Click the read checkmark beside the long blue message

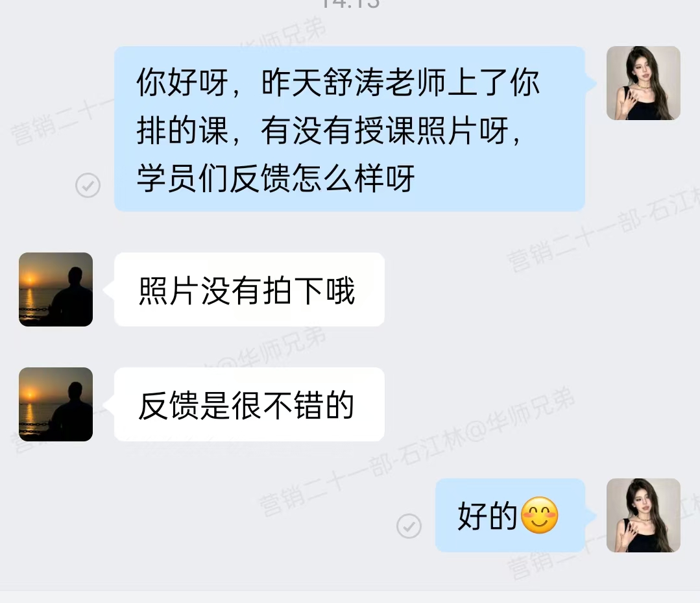(x=88, y=185)
